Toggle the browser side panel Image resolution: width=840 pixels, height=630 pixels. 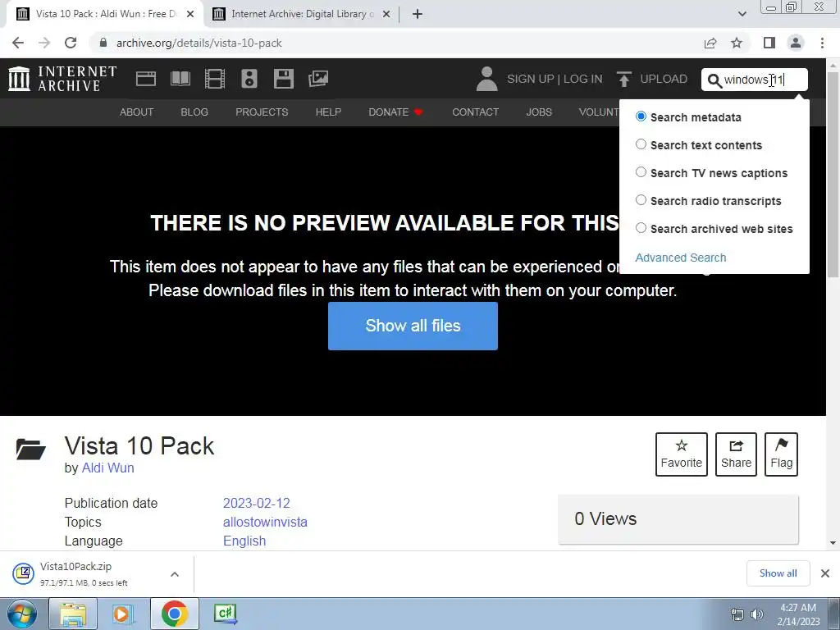tap(769, 43)
